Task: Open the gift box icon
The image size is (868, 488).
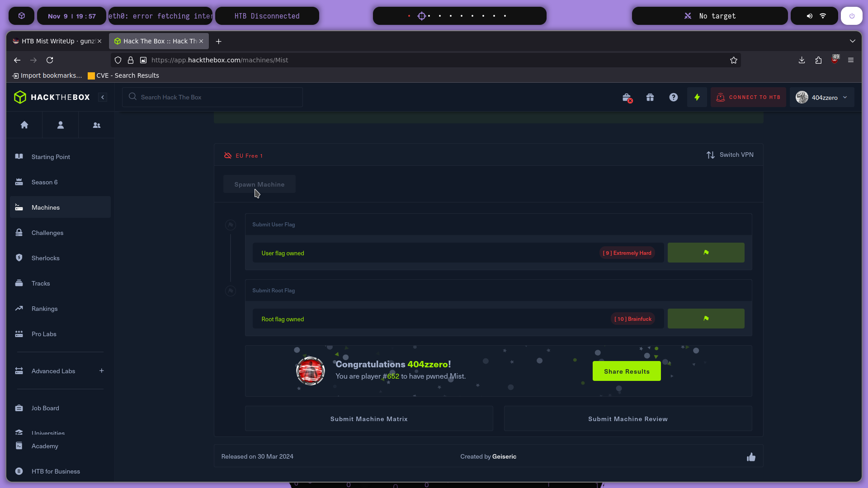Action: tap(650, 97)
